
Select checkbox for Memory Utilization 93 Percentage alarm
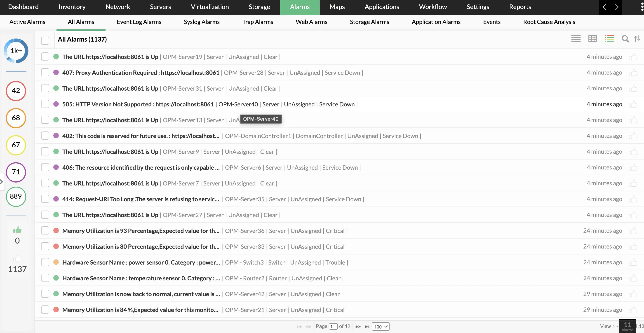click(45, 230)
